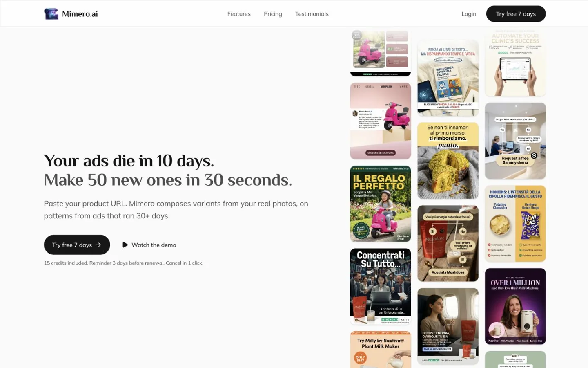This screenshot has width=588, height=368.
Task: Open the Concentrati Su Tutto ad thumbnail
Action: click(x=381, y=287)
